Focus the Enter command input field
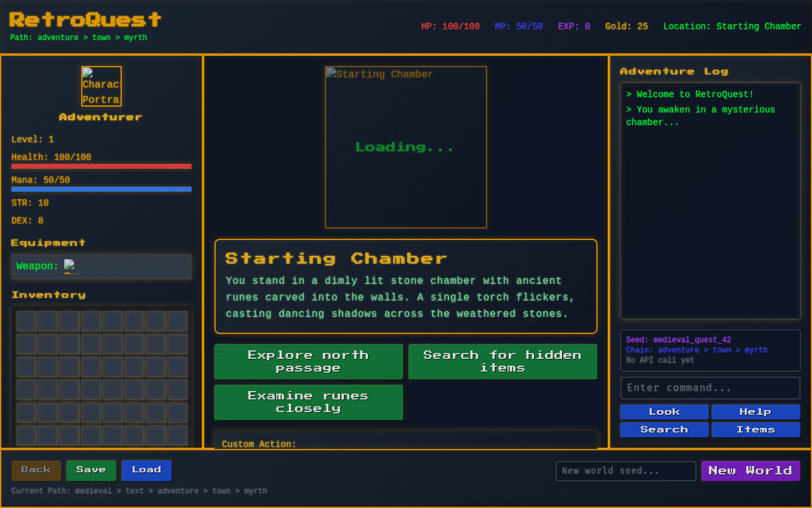The image size is (812, 508). pos(710,387)
